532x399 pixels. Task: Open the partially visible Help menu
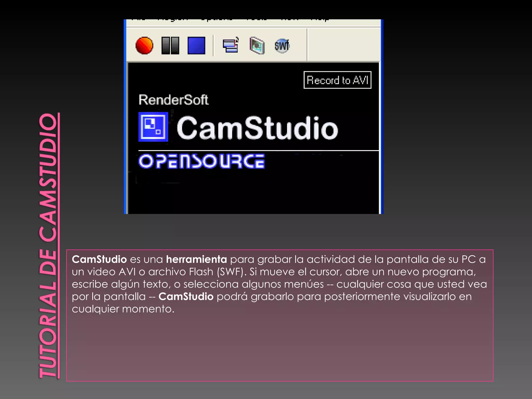(x=320, y=20)
